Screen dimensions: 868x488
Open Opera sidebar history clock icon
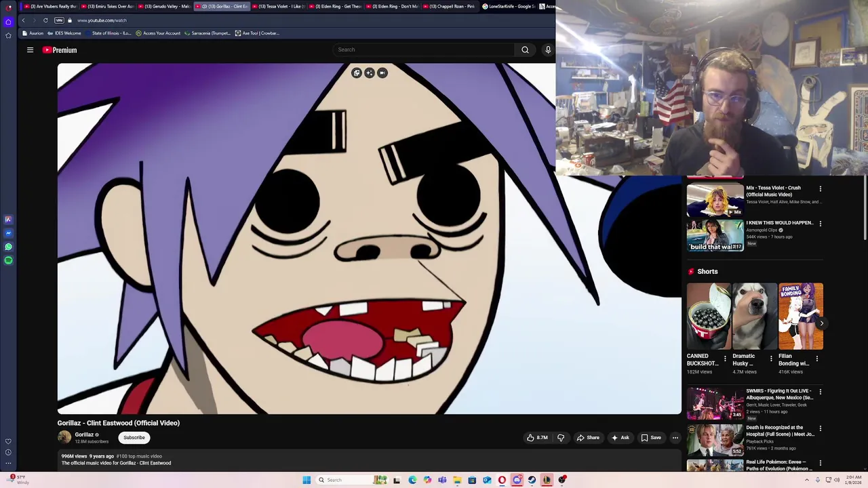[x=8, y=452]
